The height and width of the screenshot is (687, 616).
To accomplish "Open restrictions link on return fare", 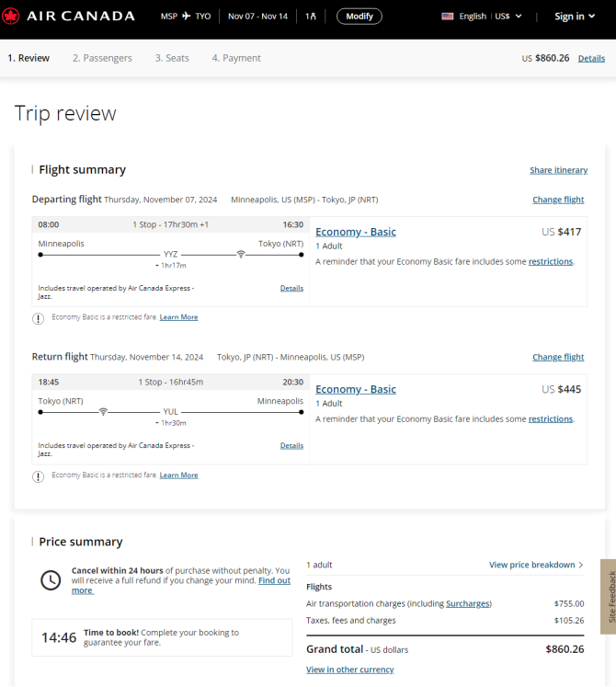I will (x=551, y=418).
